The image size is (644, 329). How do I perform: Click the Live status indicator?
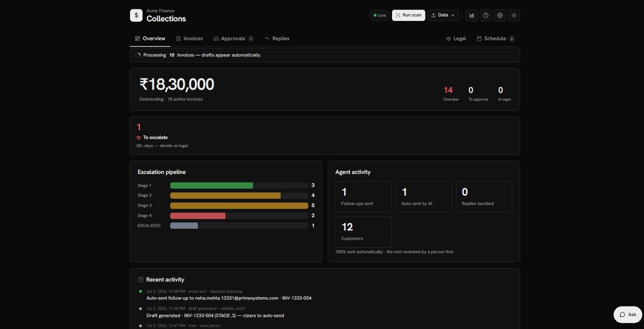coord(380,15)
